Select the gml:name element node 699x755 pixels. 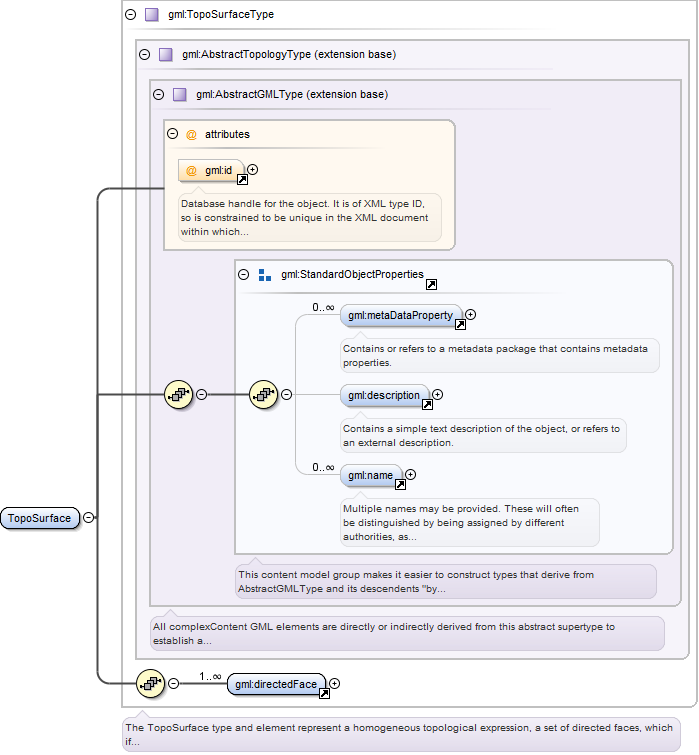tap(371, 475)
